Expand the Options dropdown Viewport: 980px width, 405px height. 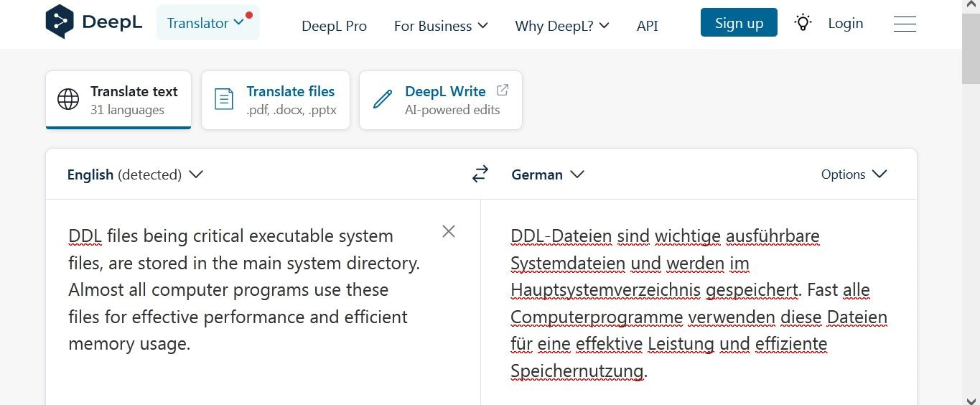click(x=854, y=174)
